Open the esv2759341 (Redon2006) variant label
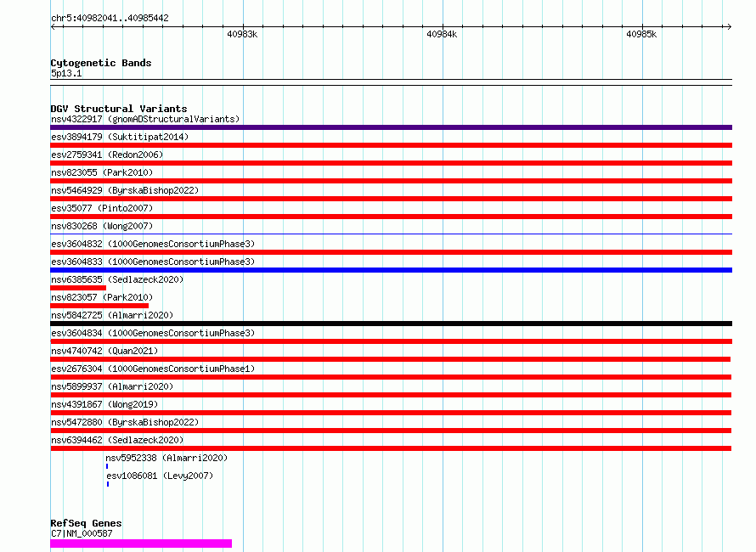Image resolution: width=756 pixels, height=552 pixels. pos(107,155)
